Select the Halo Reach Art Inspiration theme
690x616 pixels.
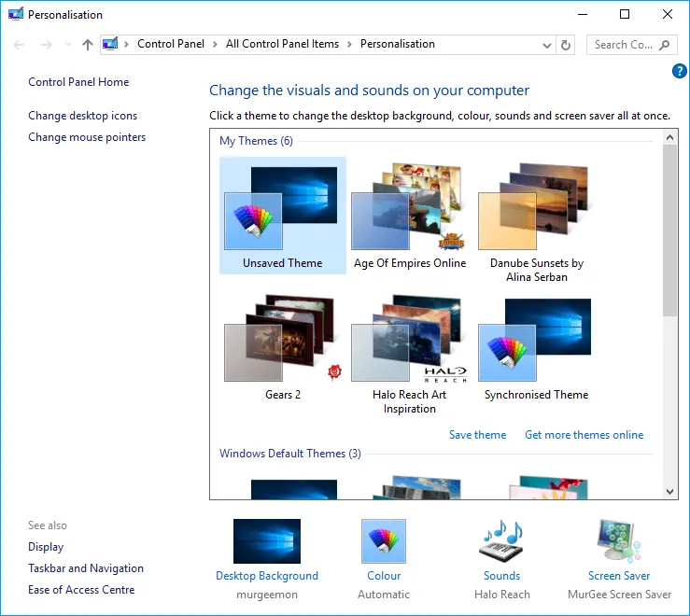409,349
